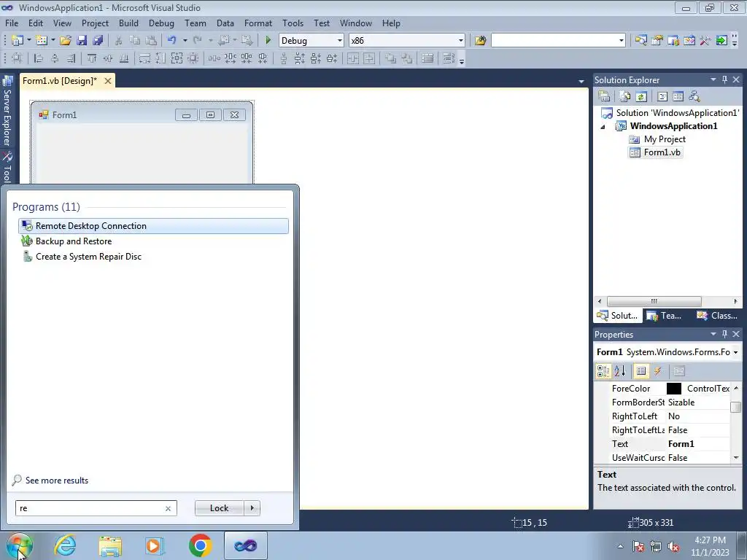Open the Debug menu
The width and height of the screenshot is (747, 560).
click(161, 23)
